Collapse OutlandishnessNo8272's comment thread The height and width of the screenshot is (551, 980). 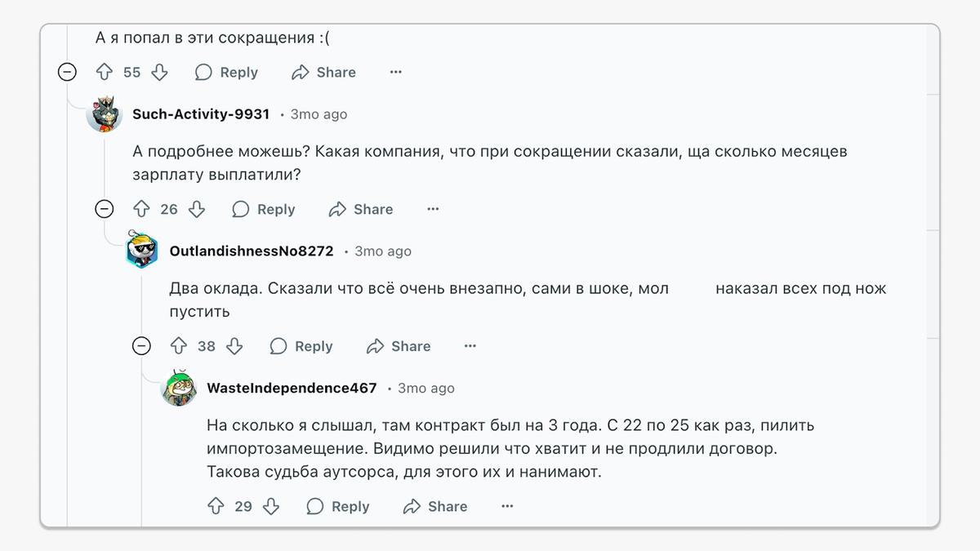[x=141, y=346]
